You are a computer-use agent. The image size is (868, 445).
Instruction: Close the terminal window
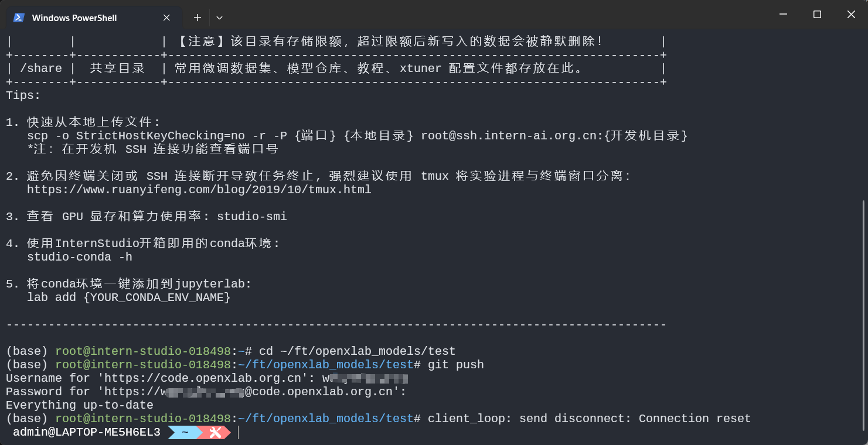point(852,15)
